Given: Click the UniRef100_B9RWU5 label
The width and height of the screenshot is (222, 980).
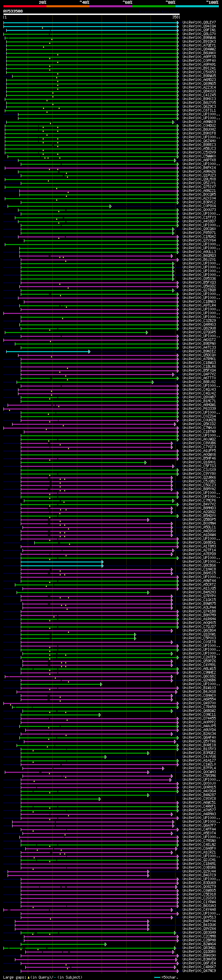Looking at the screenshot, I should pos(199,76).
